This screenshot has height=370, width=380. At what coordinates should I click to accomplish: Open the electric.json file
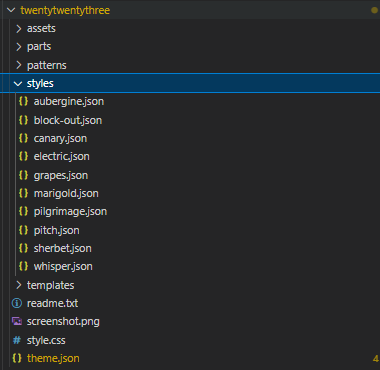tap(62, 156)
